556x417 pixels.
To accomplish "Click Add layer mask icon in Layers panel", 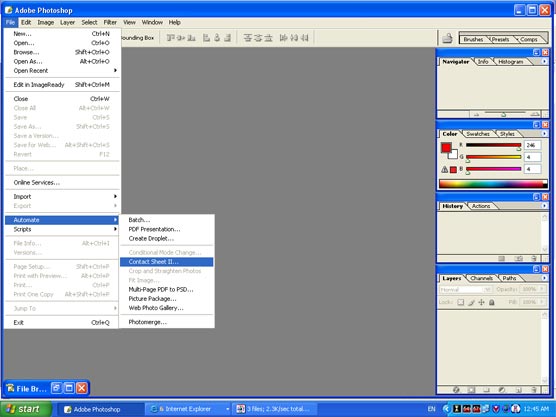I will (x=471, y=390).
